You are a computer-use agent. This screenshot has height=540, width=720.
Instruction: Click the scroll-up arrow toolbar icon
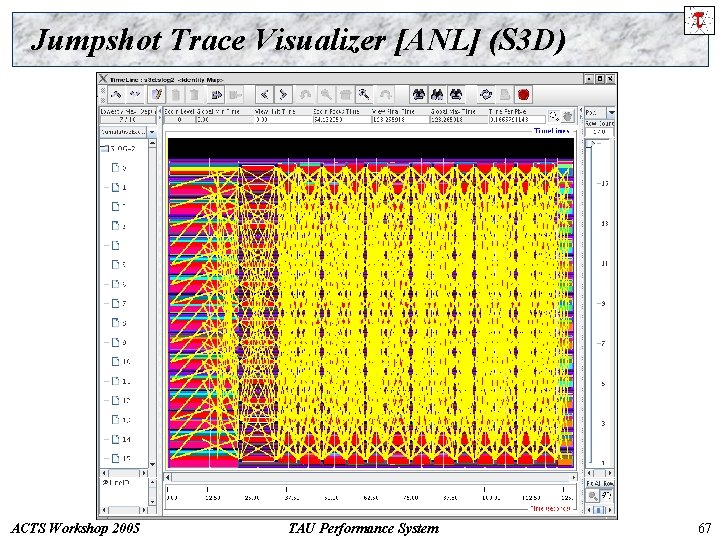coord(116,95)
